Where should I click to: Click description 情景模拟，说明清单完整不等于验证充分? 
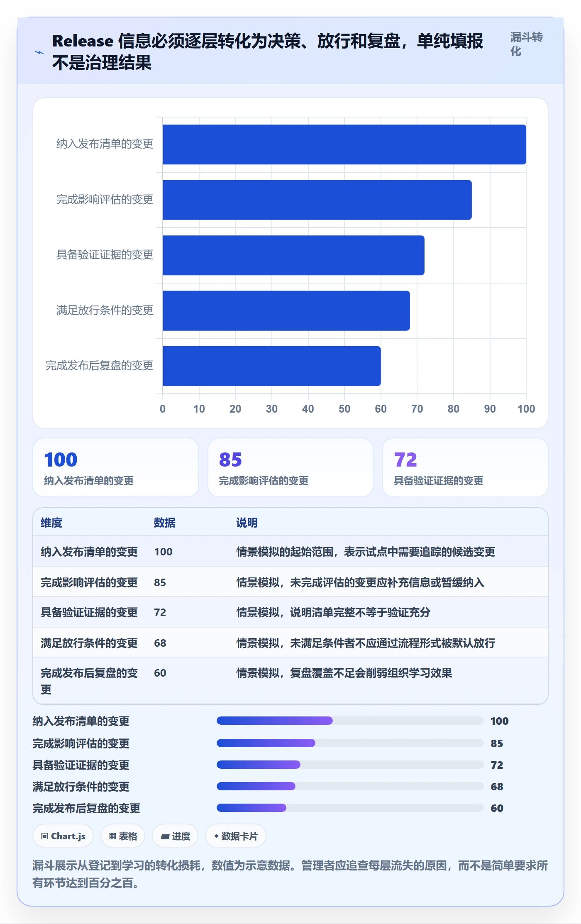pos(333,612)
